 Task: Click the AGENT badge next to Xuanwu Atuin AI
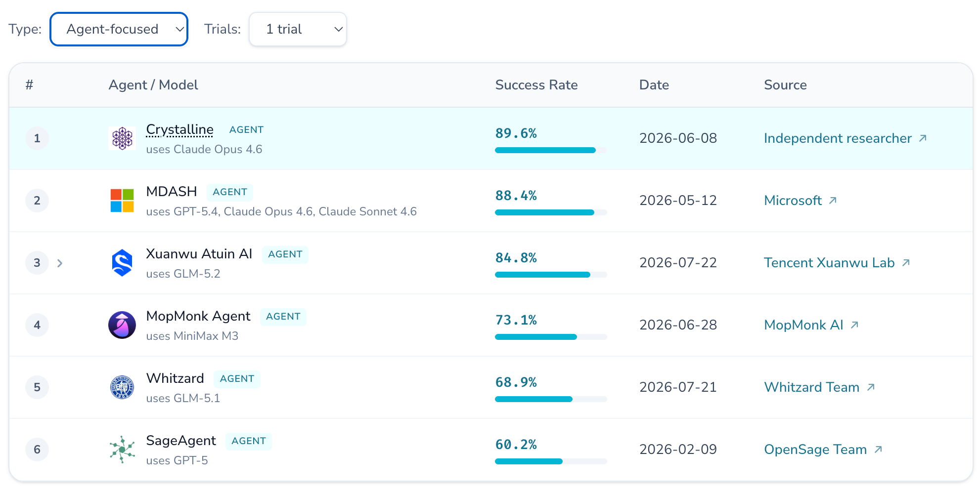(x=285, y=254)
